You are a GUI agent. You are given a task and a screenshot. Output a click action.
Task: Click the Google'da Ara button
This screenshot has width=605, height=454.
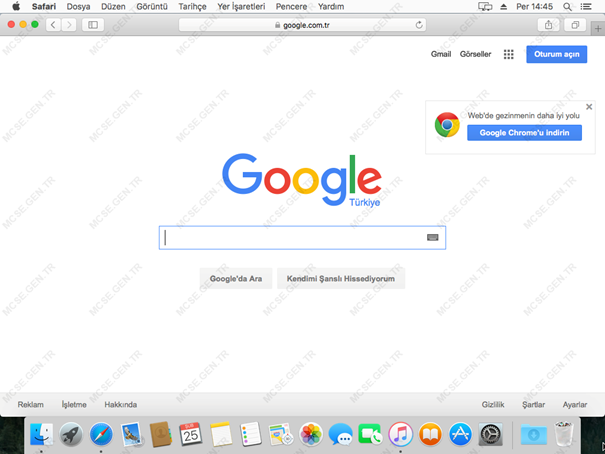(236, 278)
